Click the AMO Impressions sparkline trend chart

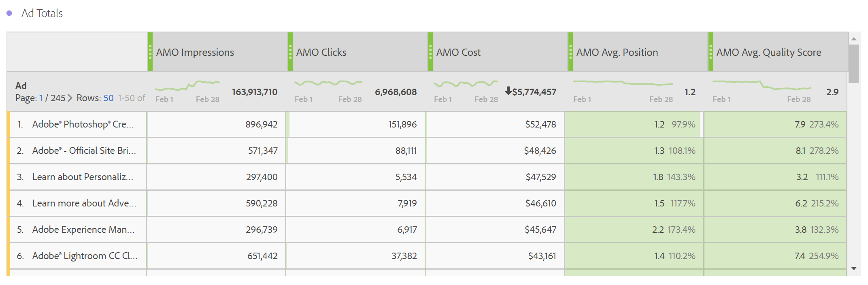click(x=187, y=85)
